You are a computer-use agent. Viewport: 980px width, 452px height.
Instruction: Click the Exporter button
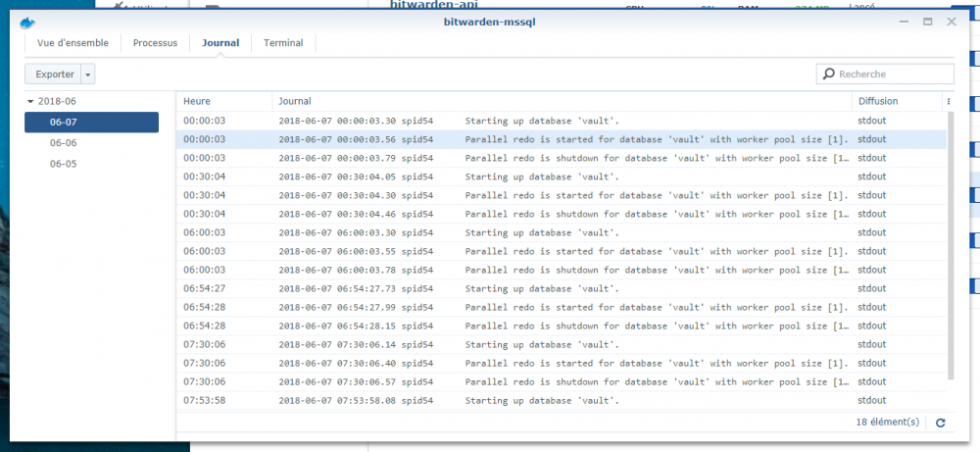point(53,75)
